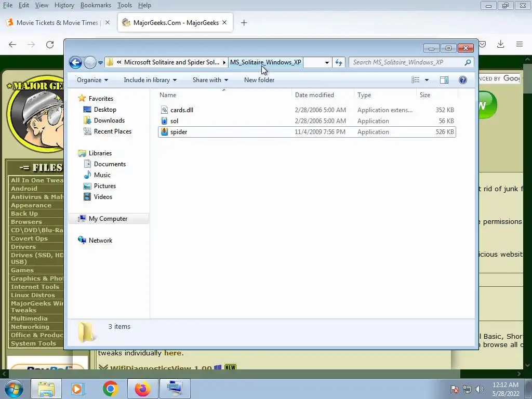Open the Include in library menu
Screen dimensions: 532x399
[x=150, y=80]
